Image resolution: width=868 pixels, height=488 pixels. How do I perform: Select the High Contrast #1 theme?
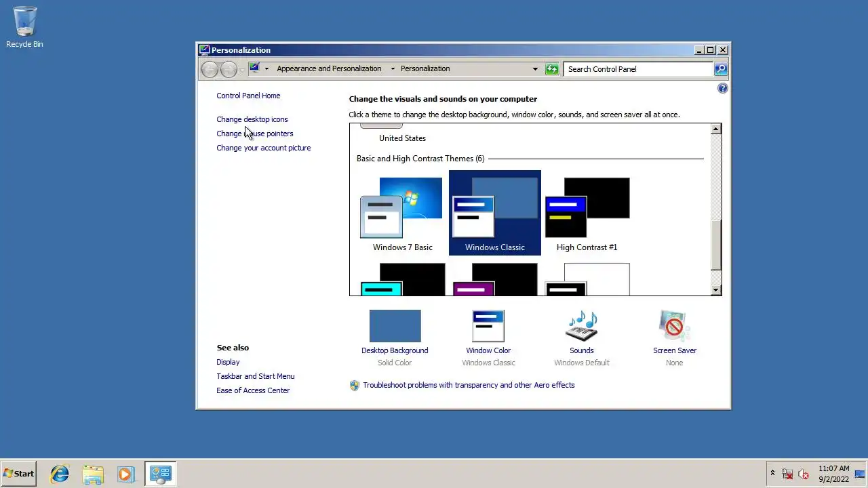pos(587,213)
